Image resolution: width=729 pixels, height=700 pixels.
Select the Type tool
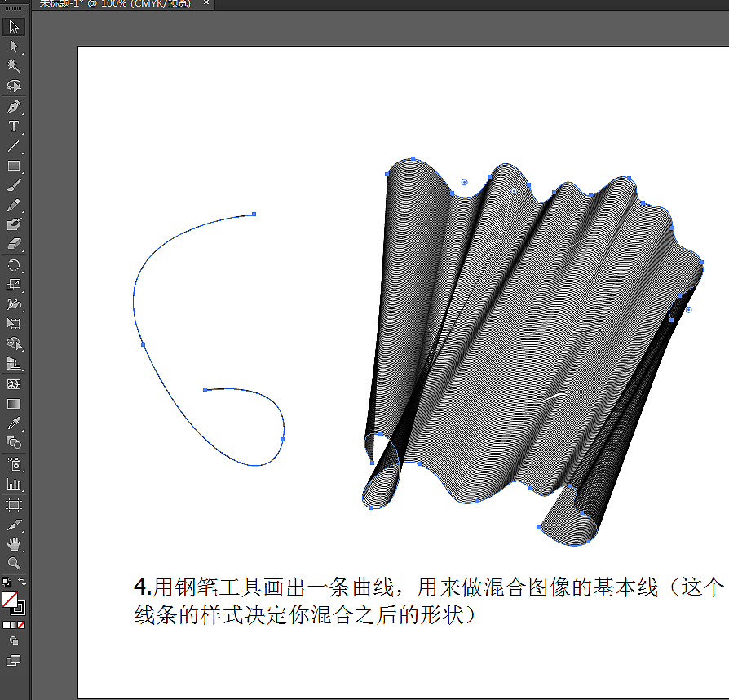(14, 126)
